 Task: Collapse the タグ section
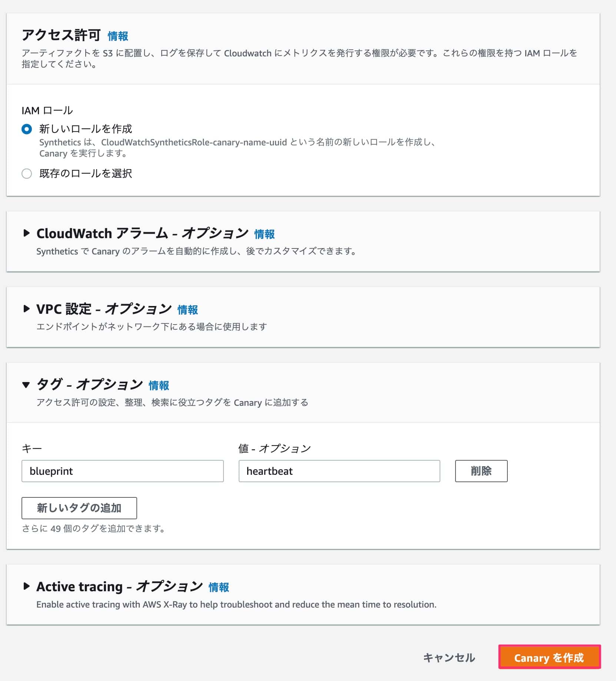26,385
